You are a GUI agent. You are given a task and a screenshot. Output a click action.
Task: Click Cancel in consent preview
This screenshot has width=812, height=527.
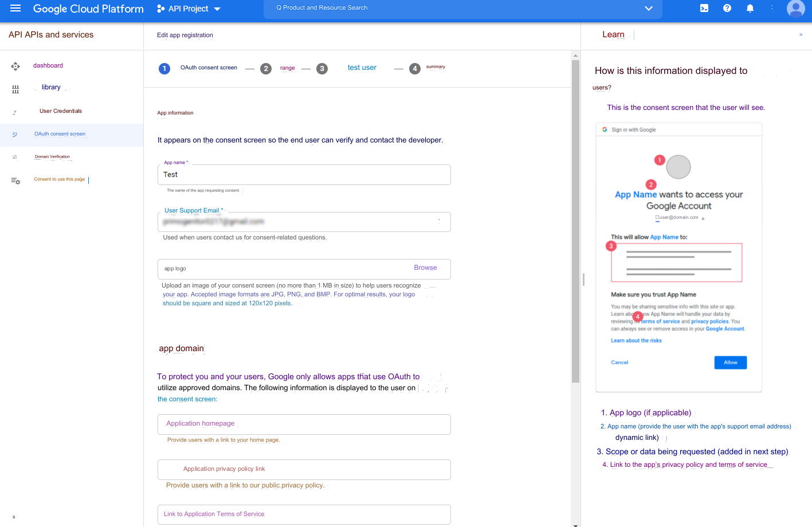[619, 363]
